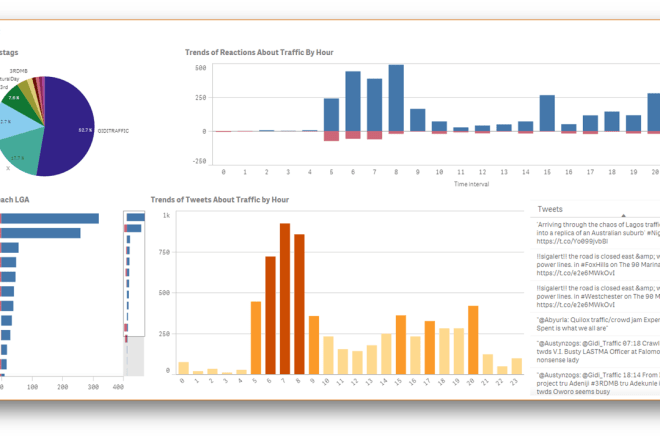
Task: Select the pale hour 0 tweets bar
Action: [184, 368]
